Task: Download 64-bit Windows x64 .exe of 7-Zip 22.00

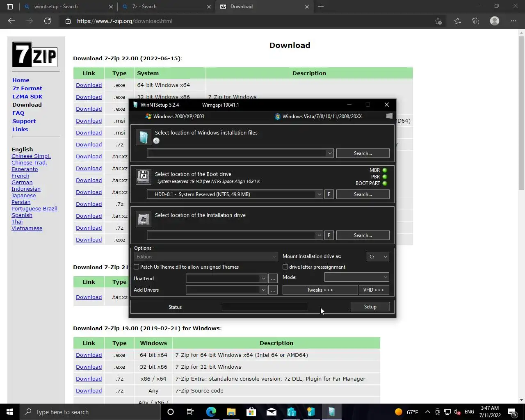Action: click(x=89, y=85)
